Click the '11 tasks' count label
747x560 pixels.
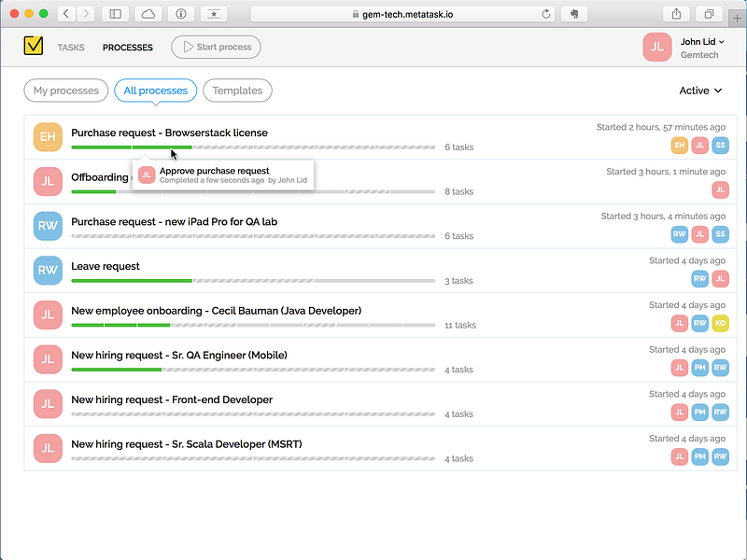460,325
